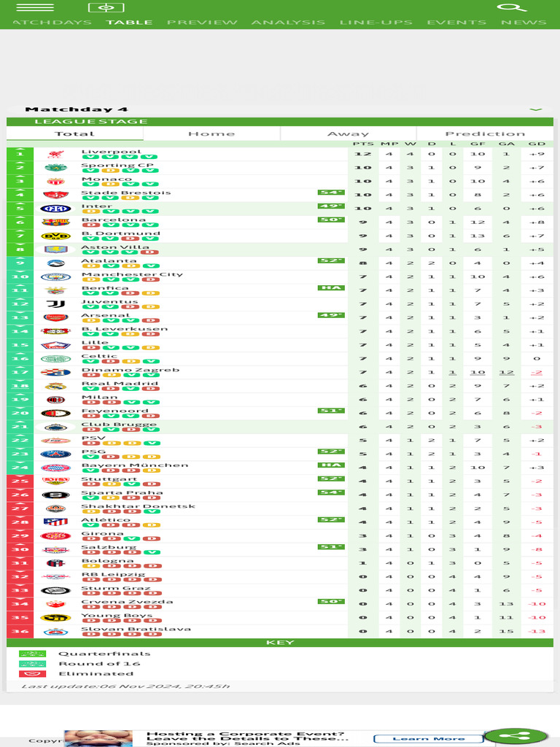Click the green share button

pyautogui.click(x=516, y=735)
